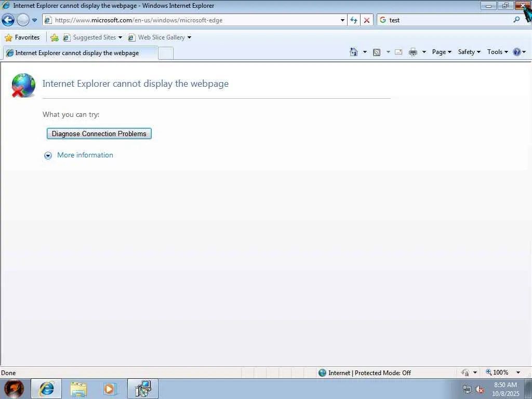The width and height of the screenshot is (532, 399).
Task: Click the Home icon in command bar
Action: (x=353, y=52)
